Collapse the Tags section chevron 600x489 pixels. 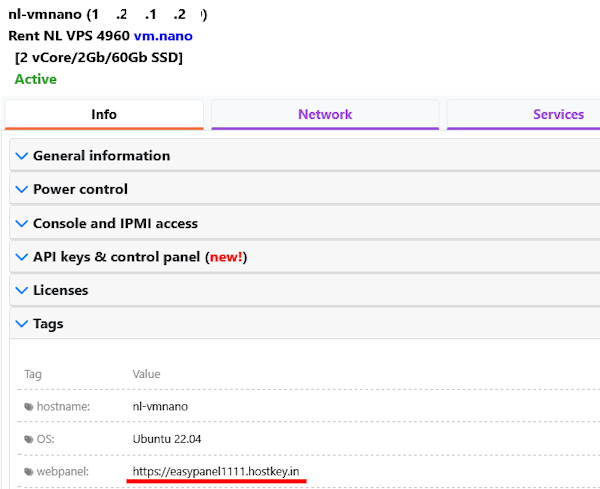point(22,324)
